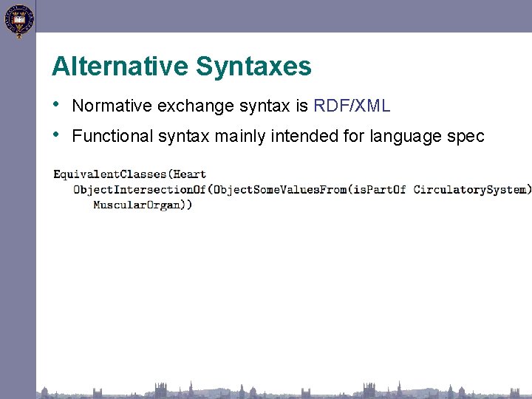Click the purple left sidebar strip
The width and height of the screenshot is (532, 399).
tap(18, 217)
